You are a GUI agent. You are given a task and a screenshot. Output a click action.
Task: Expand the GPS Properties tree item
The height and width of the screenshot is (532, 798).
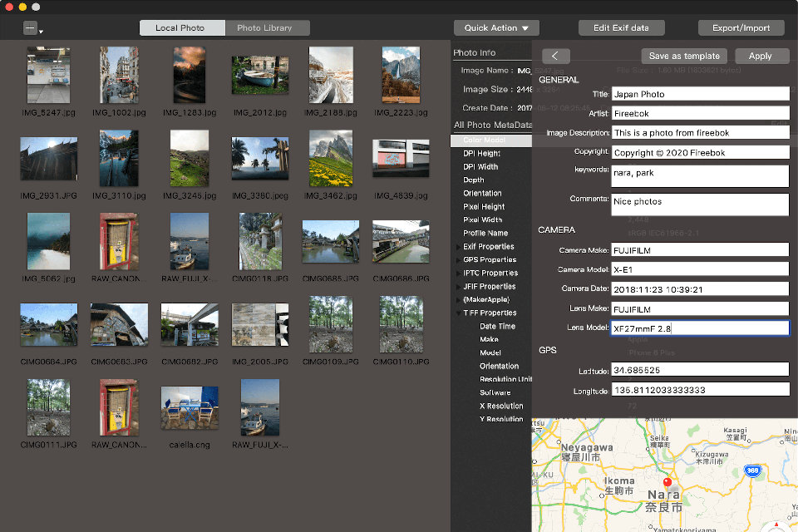coord(459,259)
